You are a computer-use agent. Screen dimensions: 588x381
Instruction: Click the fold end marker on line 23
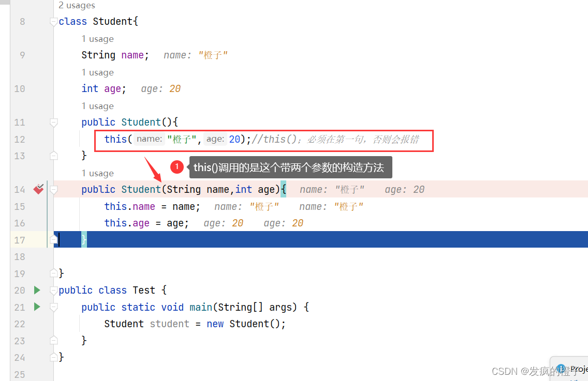click(x=53, y=341)
